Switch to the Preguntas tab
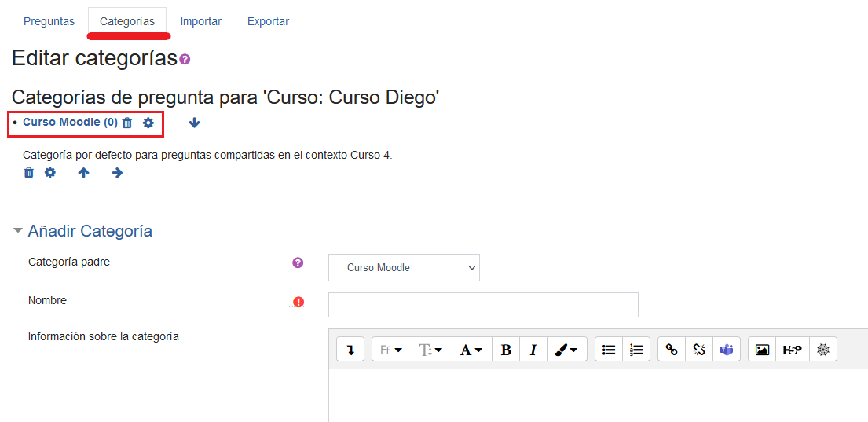The height and width of the screenshot is (422, 868). coord(49,21)
